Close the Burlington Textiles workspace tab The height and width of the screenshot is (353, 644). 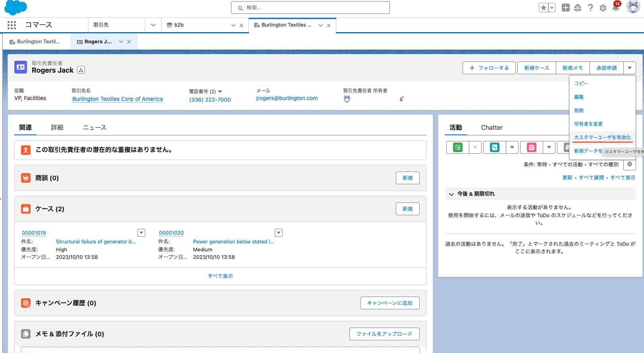tap(329, 25)
